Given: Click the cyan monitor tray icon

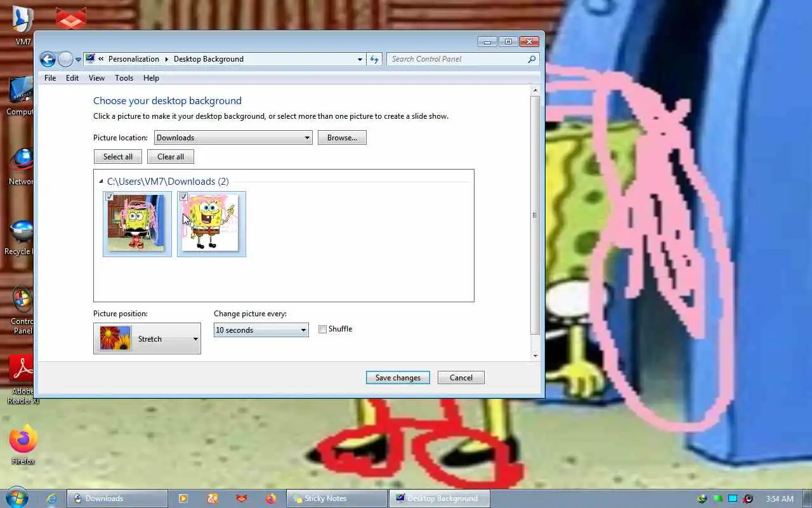Looking at the screenshot, I should tap(733, 498).
